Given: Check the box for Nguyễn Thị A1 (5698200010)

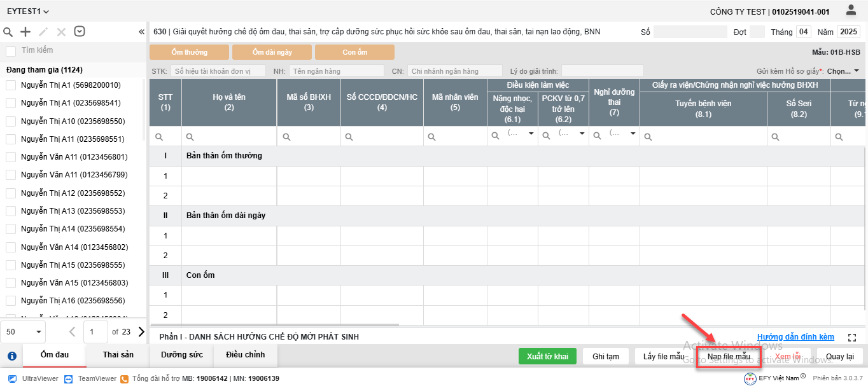Looking at the screenshot, I should click(11, 85).
